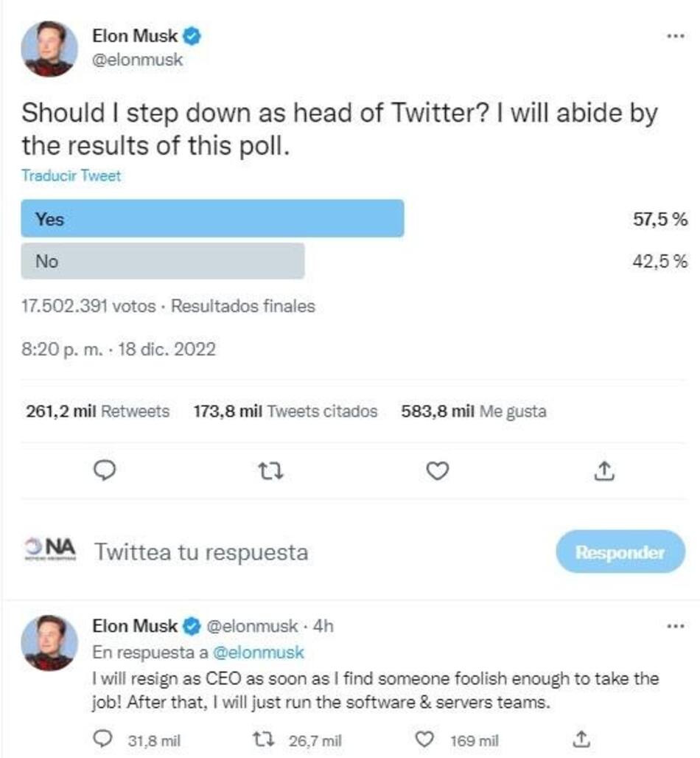Screen dimensions: 700x758
Task: Click the Responder button
Action: pyautogui.click(x=620, y=552)
